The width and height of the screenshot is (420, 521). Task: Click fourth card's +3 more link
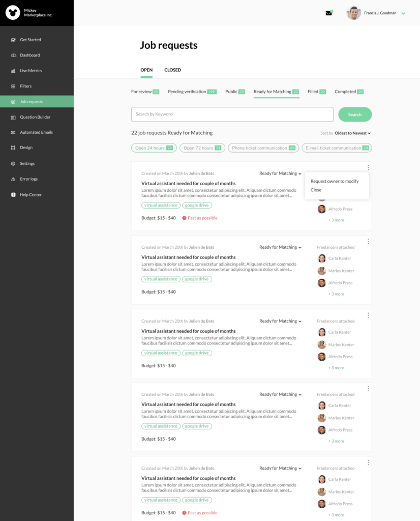[336, 441]
